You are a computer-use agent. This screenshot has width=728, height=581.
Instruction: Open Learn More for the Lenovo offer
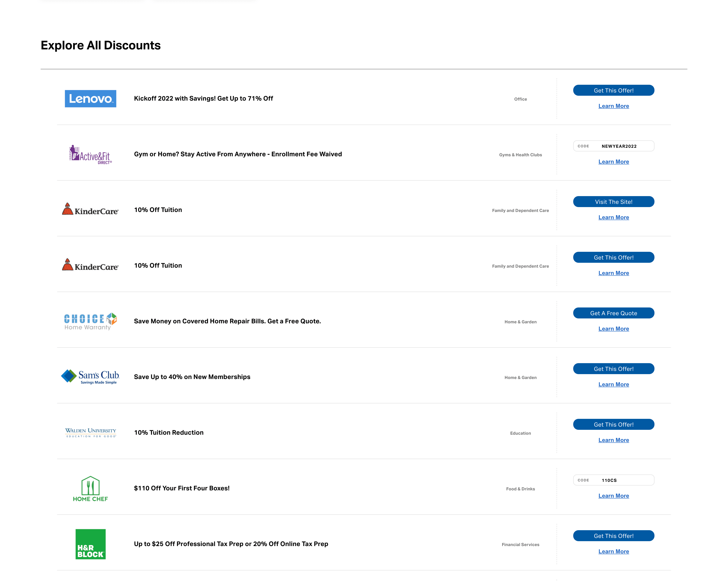point(613,106)
